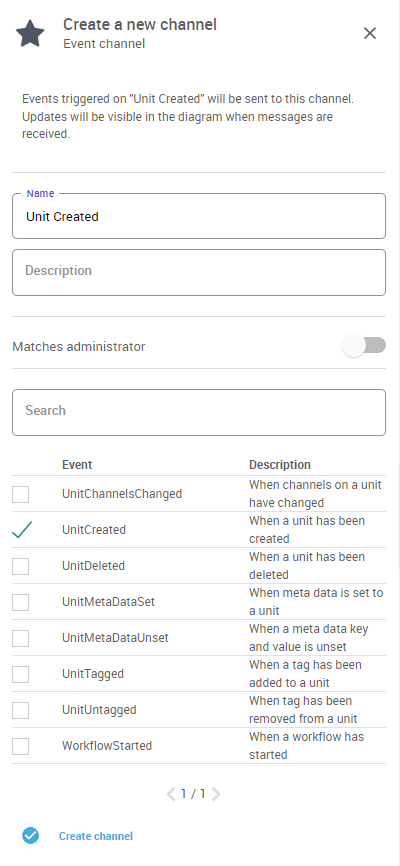Check the UnitUntagged event checkbox

pos(20,710)
